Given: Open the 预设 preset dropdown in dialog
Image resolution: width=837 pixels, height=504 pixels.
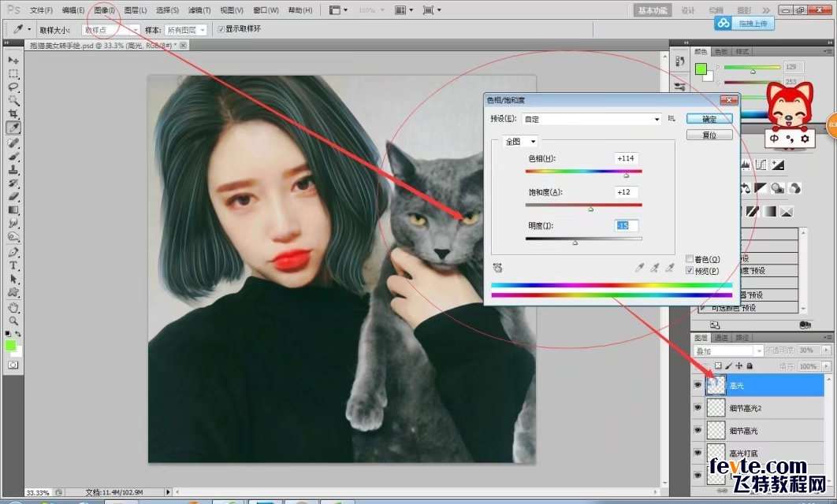Looking at the screenshot, I should point(592,119).
